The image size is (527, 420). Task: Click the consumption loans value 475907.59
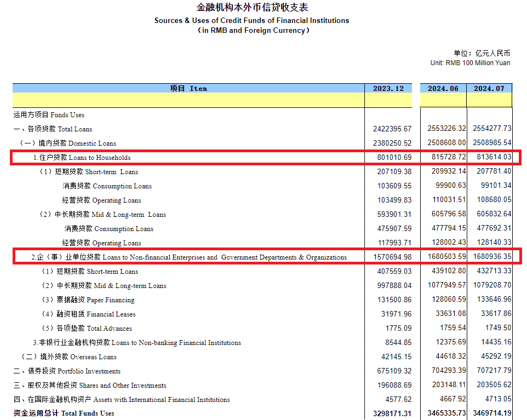(394, 228)
